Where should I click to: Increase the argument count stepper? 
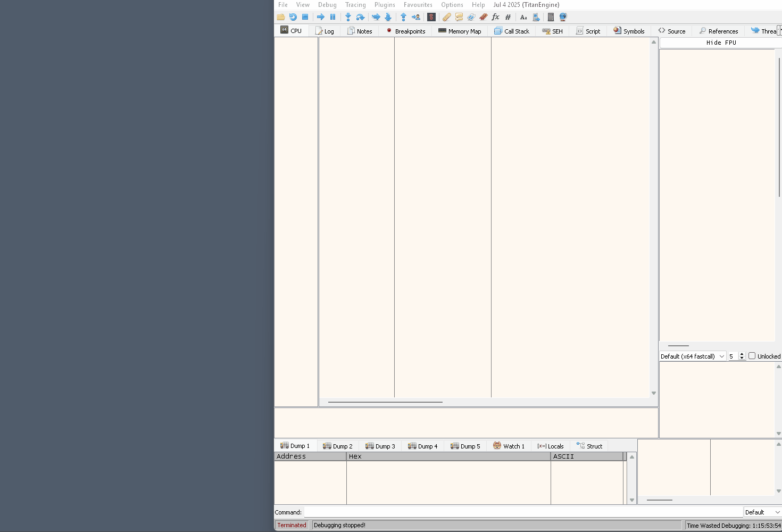[x=742, y=354]
